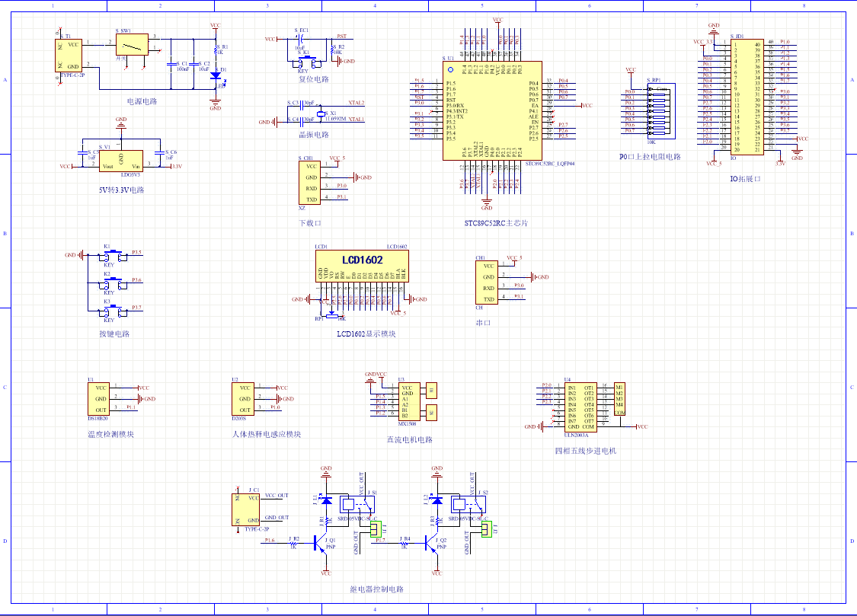Select the S_D1 LED diode symbol

216,76
